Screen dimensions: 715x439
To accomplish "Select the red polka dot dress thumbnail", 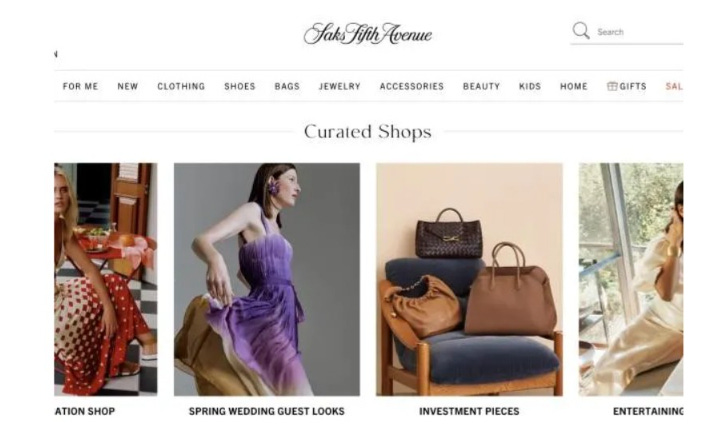I will coord(106,279).
